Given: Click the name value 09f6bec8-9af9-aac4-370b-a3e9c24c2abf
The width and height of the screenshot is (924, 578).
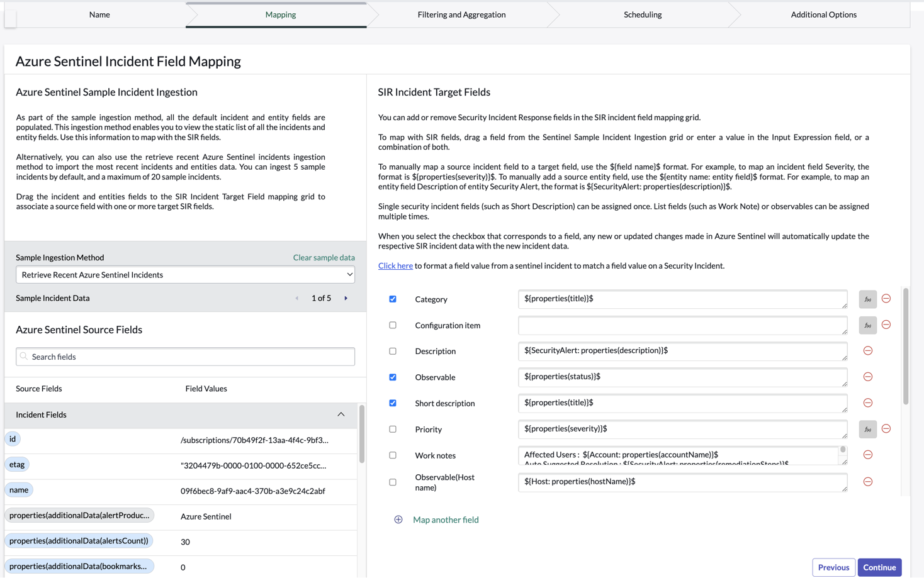Looking at the screenshot, I should tap(253, 491).
